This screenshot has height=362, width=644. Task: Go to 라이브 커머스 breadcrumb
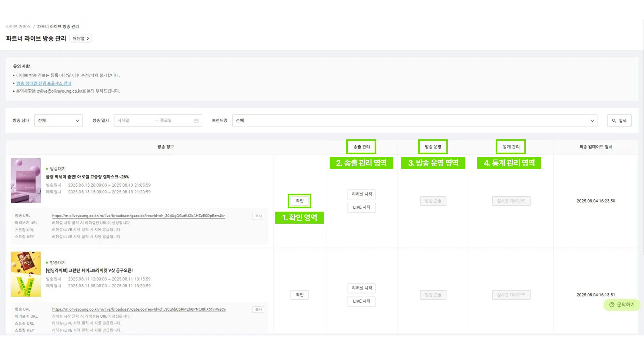(x=18, y=27)
